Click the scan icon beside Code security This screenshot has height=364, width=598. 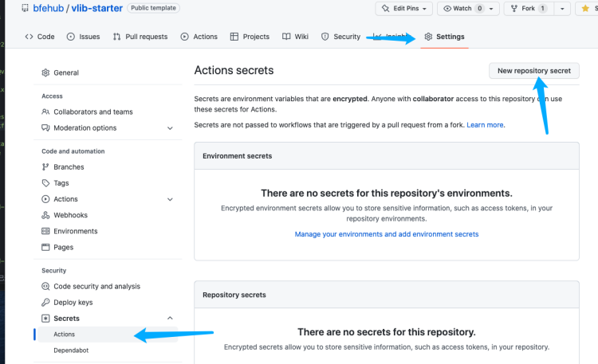[45, 286]
